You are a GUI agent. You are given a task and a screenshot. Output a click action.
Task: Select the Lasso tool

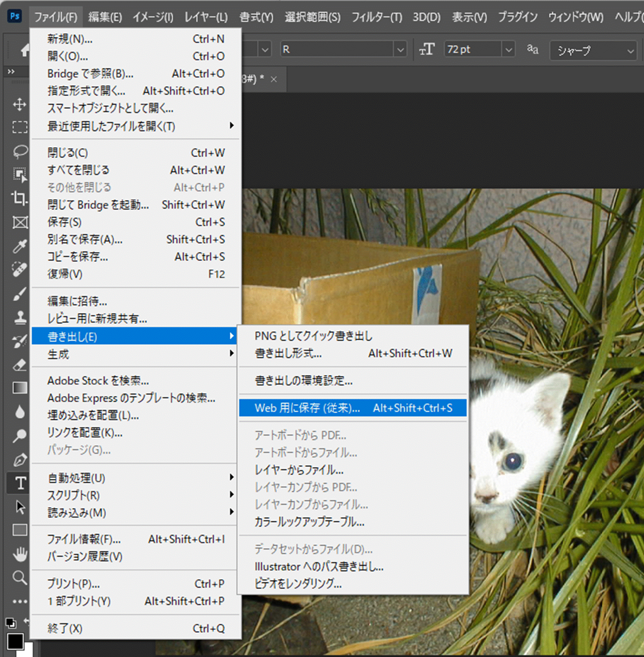pos(20,151)
